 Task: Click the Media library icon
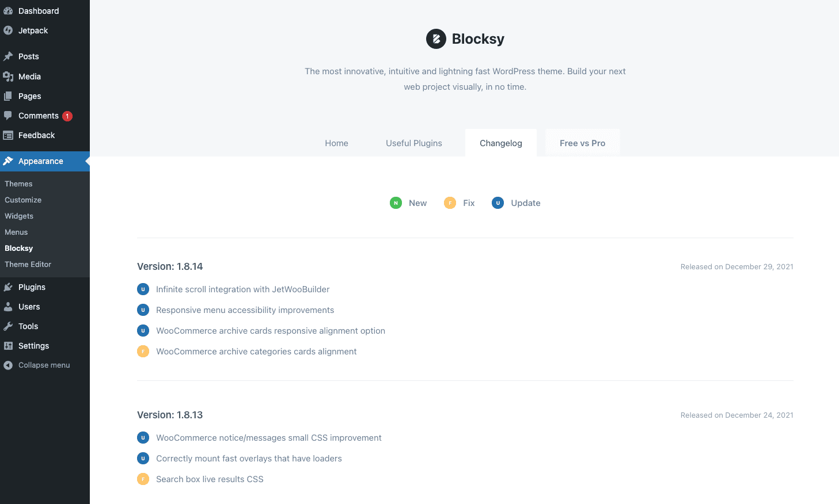coord(8,77)
